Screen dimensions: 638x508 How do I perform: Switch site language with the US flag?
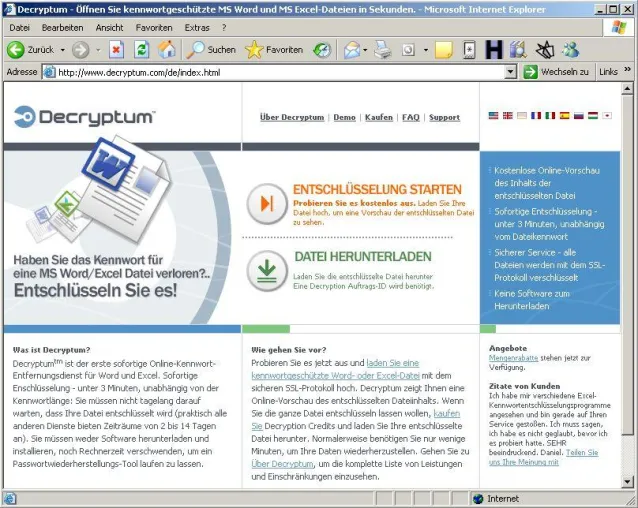tap(493, 116)
